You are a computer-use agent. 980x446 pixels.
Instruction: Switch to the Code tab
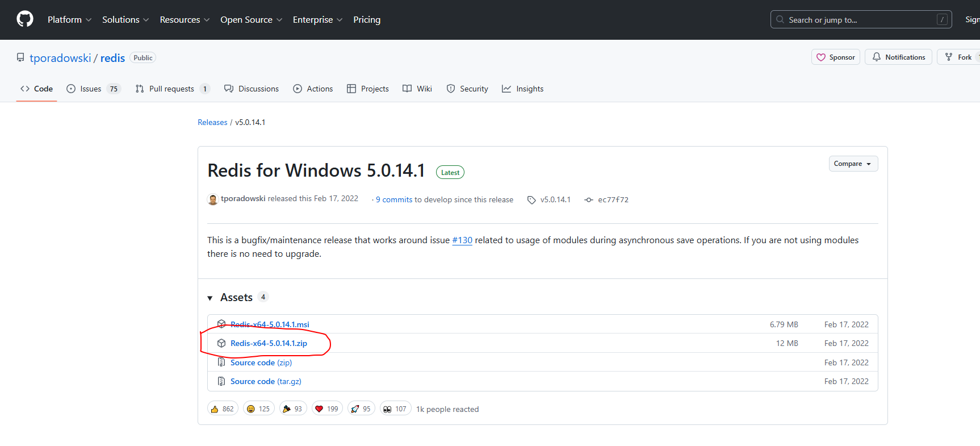click(36, 89)
